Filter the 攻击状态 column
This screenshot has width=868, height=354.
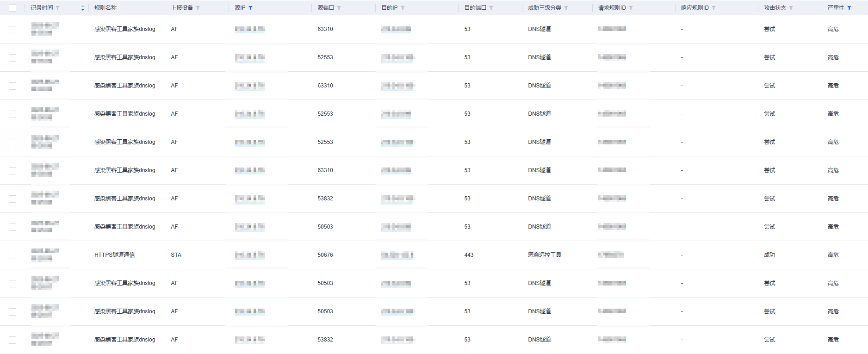[x=791, y=8]
